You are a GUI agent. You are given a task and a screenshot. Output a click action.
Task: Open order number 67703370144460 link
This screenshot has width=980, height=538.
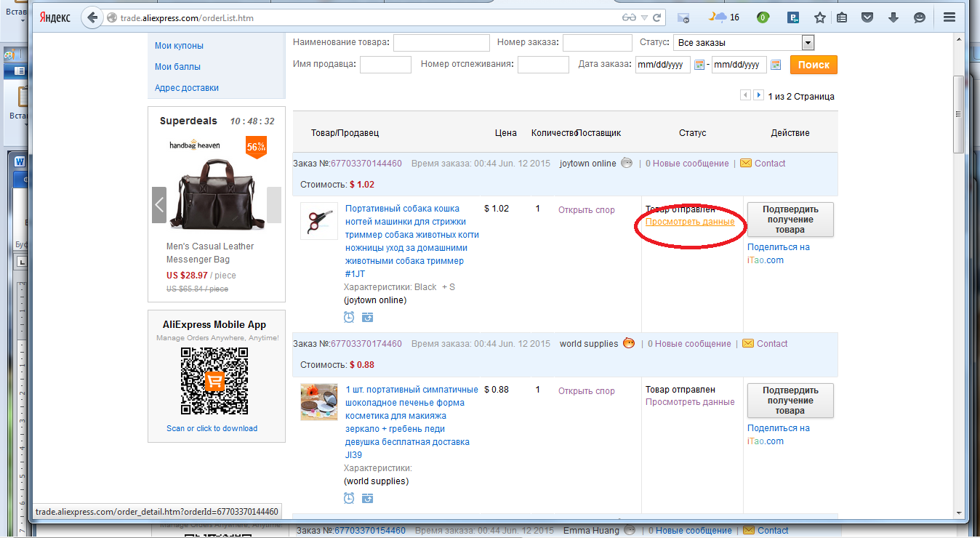tap(366, 164)
